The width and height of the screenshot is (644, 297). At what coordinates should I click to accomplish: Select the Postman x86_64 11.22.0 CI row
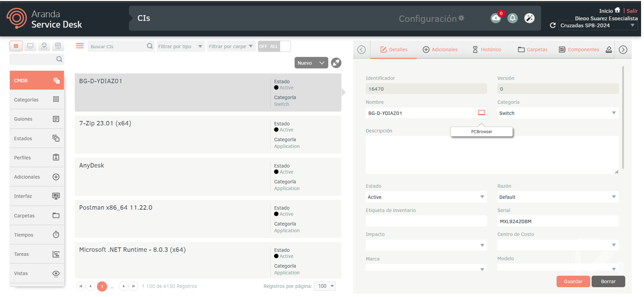click(208, 219)
